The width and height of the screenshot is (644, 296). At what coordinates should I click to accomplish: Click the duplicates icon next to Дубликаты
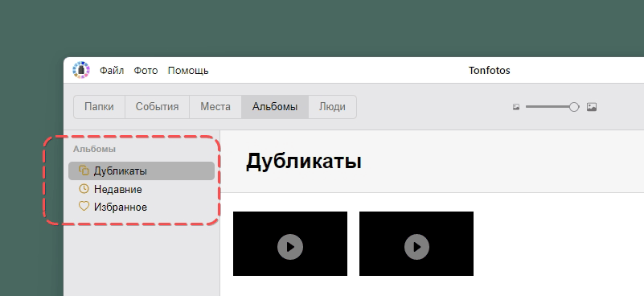(84, 171)
